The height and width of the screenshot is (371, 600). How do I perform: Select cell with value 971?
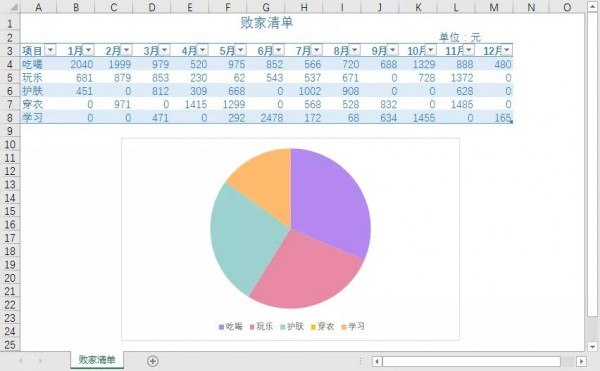pos(114,104)
